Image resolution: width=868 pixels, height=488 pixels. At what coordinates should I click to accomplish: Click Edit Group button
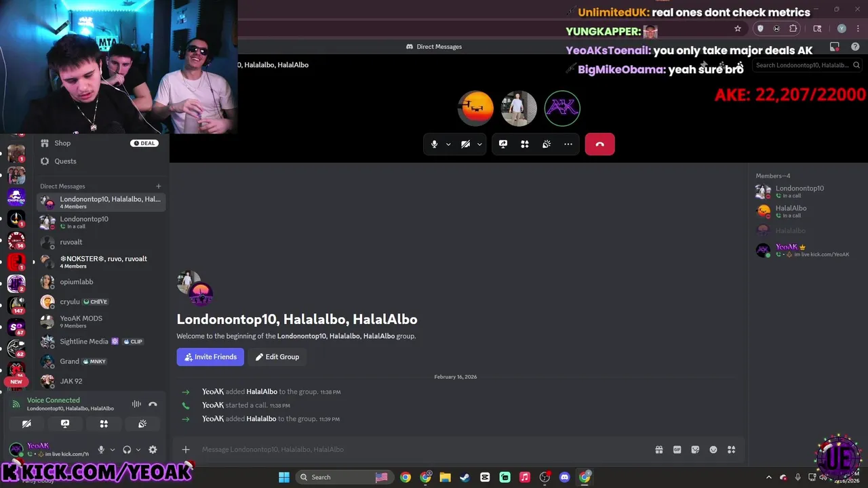(277, 357)
